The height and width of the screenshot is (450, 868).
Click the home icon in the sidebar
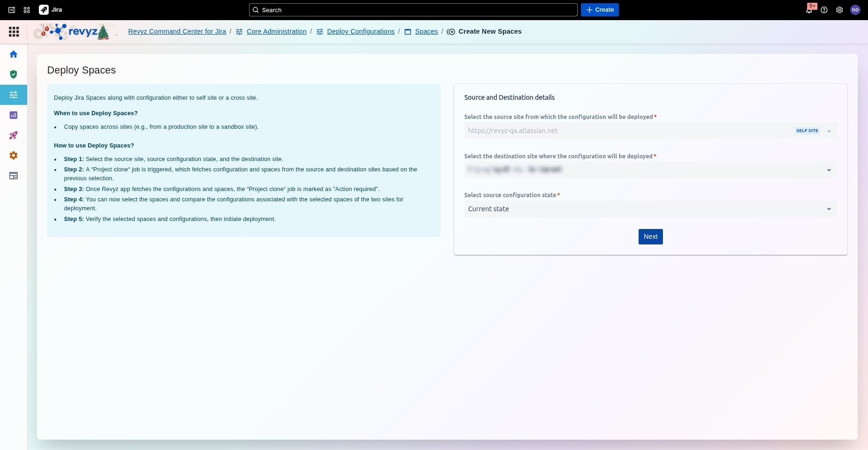[14, 54]
